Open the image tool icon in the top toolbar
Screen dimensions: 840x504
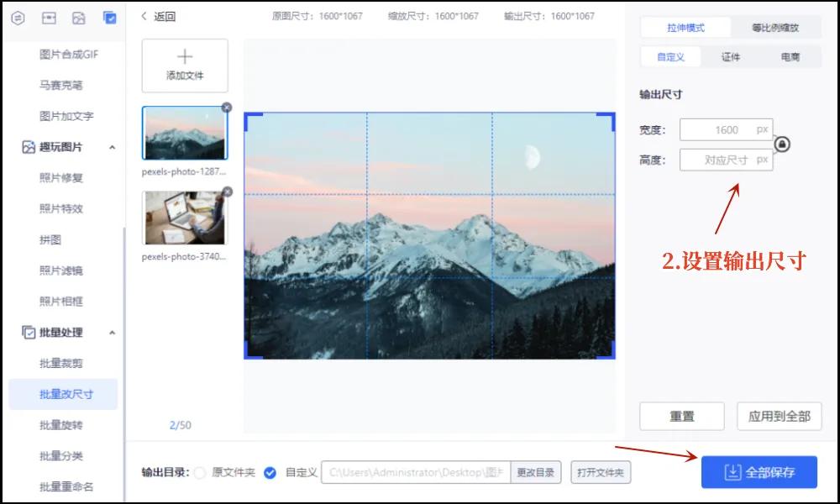[x=78, y=17]
